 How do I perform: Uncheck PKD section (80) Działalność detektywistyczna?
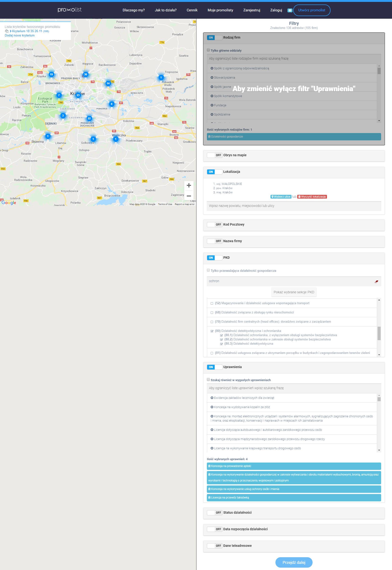click(212, 331)
